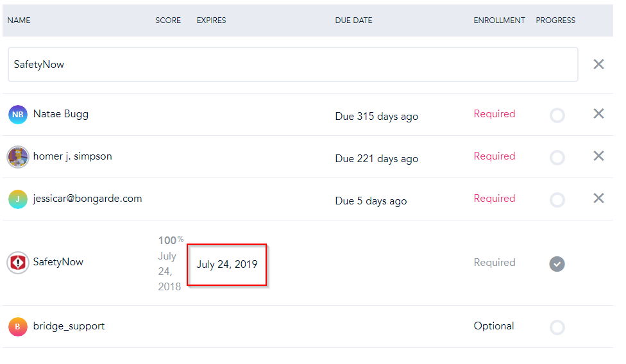This screenshot has height=364, width=626.
Task: Click homer j. simpson's avatar picture
Action: coord(18,157)
